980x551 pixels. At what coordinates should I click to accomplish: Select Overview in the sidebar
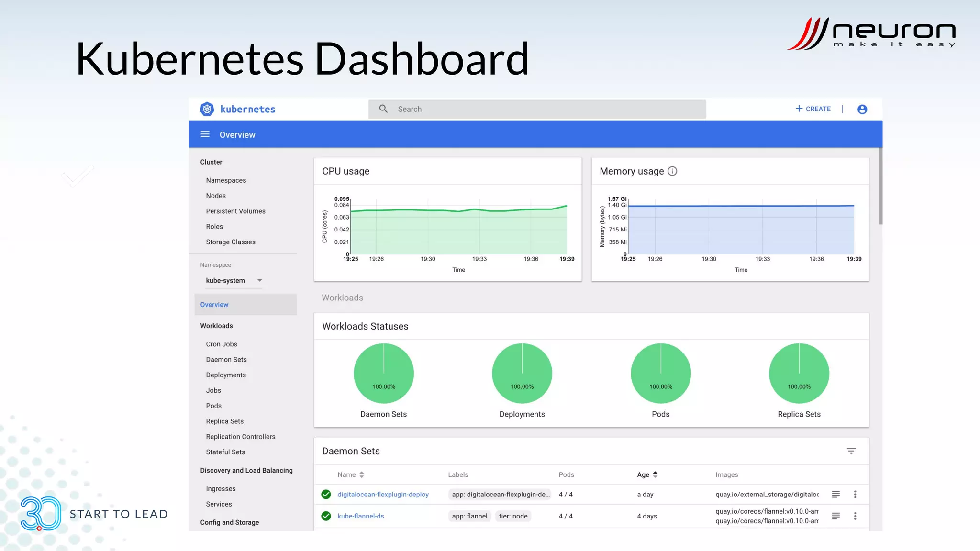pyautogui.click(x=245, y=305)
